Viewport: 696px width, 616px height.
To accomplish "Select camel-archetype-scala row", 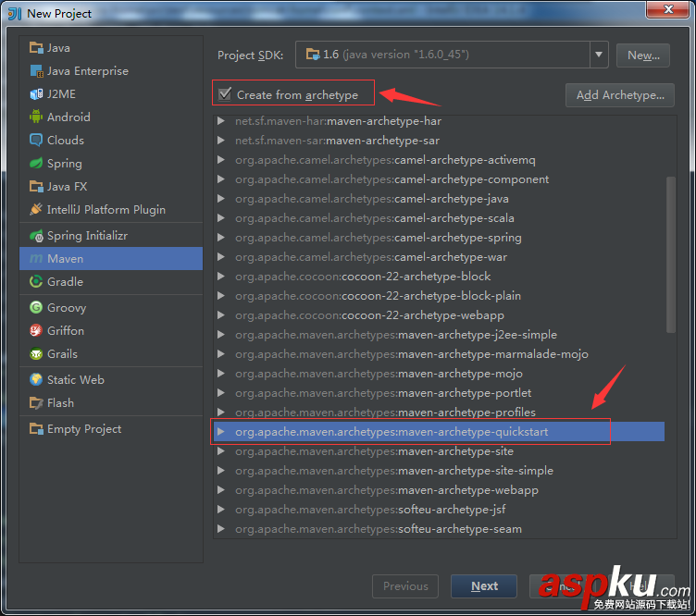I will (x=439, y=218).
